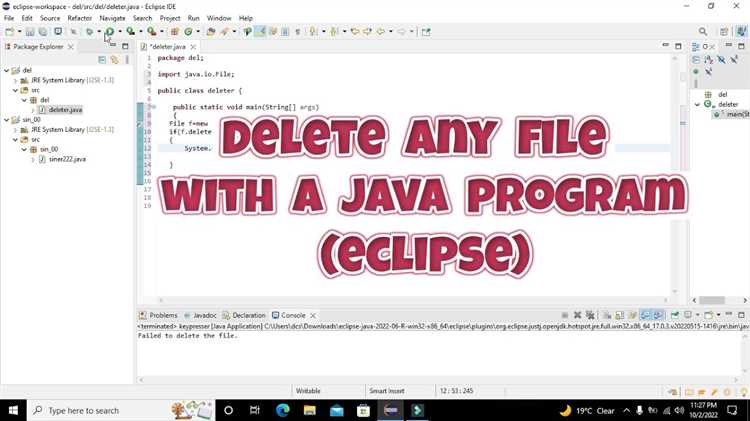This screenshot has width=750, height=421.
Task: Click the New file toolbar icon
Action: coord(10,32)
